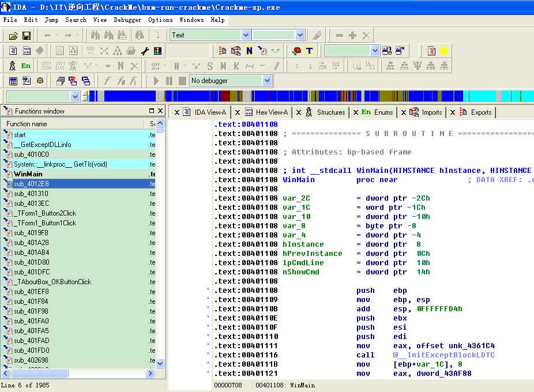Click the yellow gear icon
This screenshot has width=534, height=392.
coord(40,81)
